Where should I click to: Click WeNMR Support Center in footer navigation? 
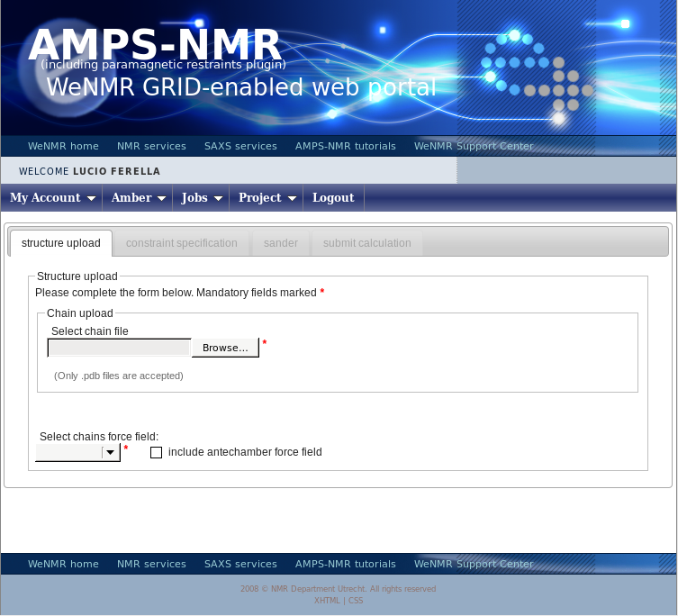point(474,564)
